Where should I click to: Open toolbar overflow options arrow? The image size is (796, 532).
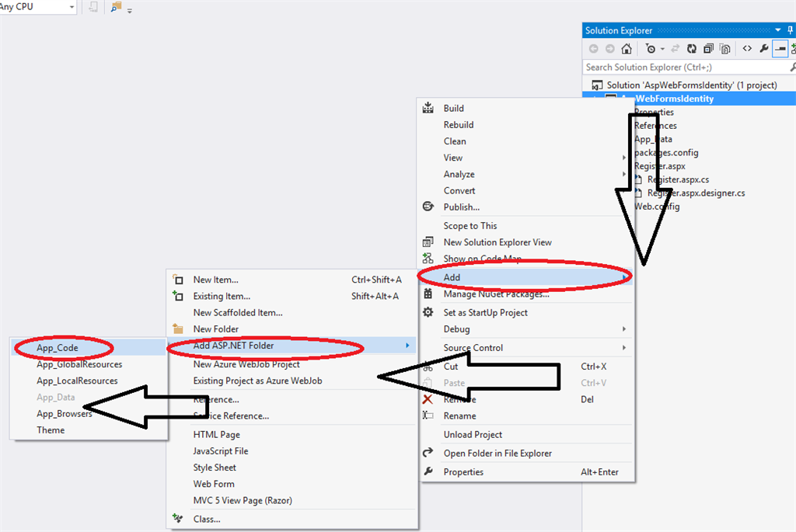[130, 10]
